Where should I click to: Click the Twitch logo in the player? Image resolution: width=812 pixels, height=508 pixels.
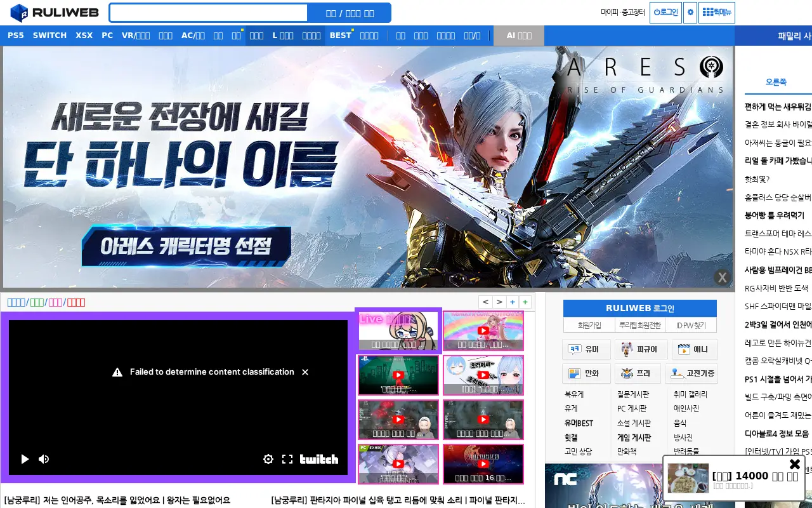(319, 459)
